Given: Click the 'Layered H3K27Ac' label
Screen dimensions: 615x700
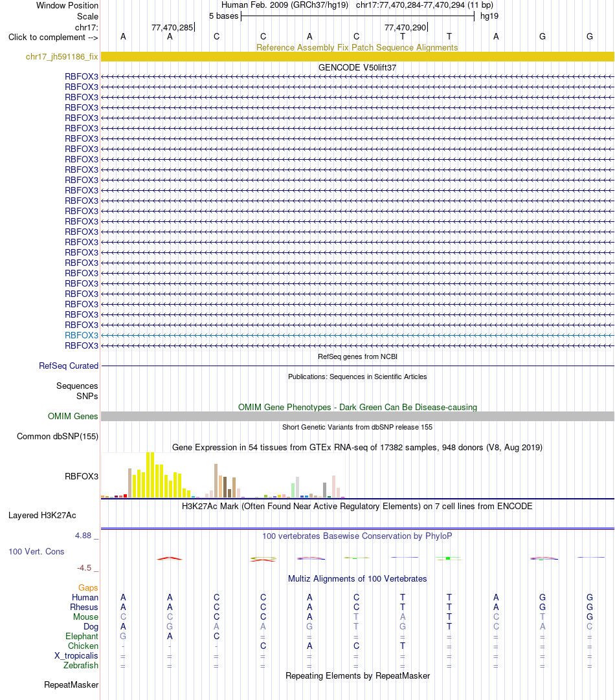Looking at the screenshot, I should pyautogui.click(x=42, y=515).
